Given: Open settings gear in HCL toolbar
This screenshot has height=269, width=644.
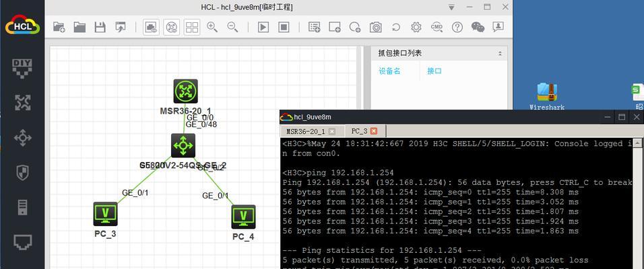Looking at the screenshot, I should [416, 28].
